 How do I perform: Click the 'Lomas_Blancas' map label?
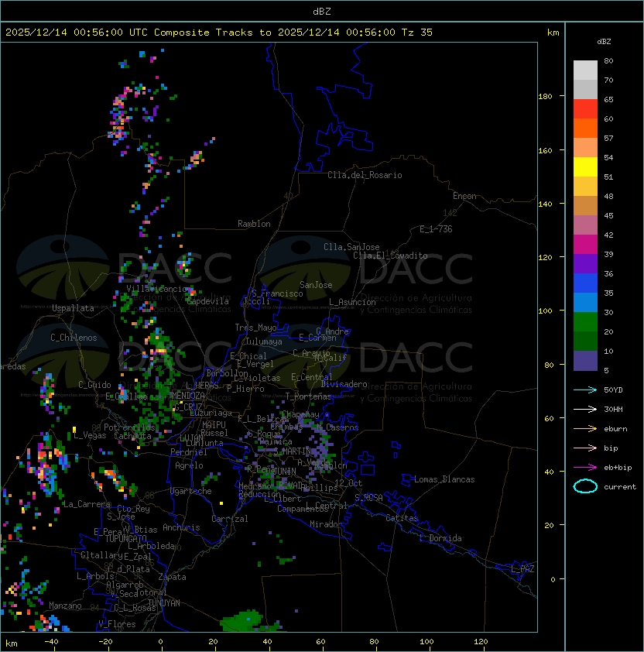point(444,479)
